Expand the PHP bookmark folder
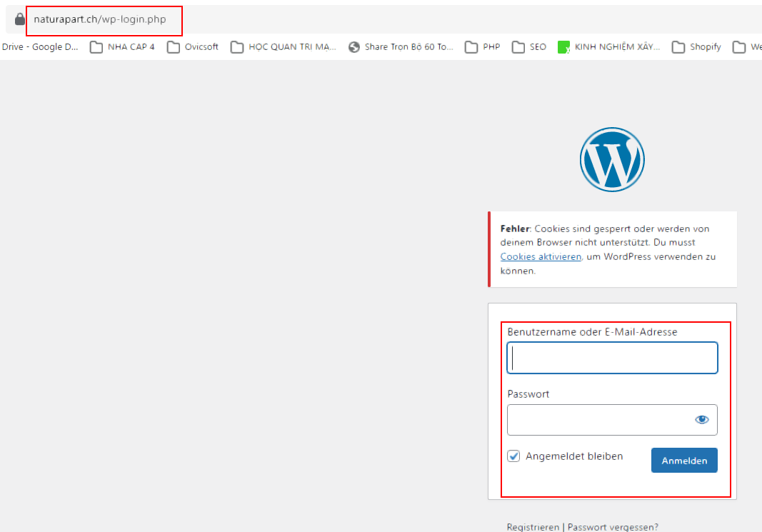 pos(482,46)
